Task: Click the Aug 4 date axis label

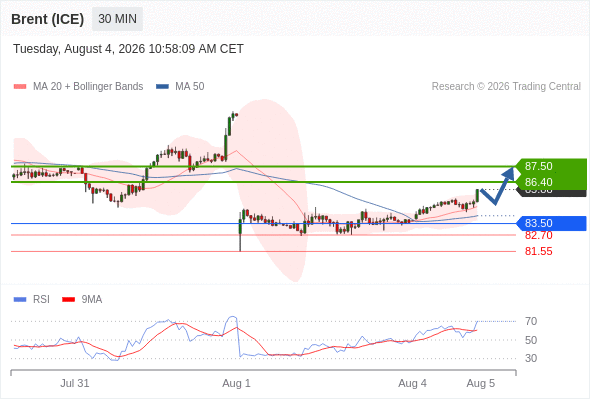Action: tap(412, 383)
